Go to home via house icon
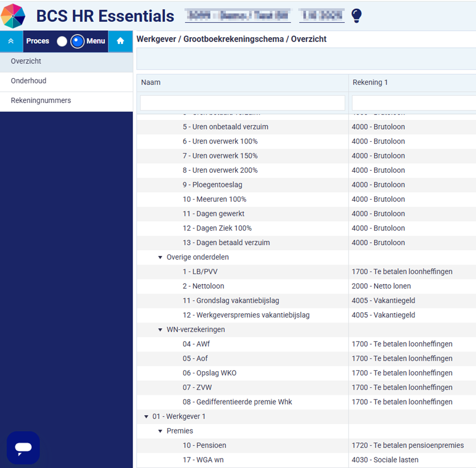This screenshot has height=468, width=476. (x=120, y=41)
